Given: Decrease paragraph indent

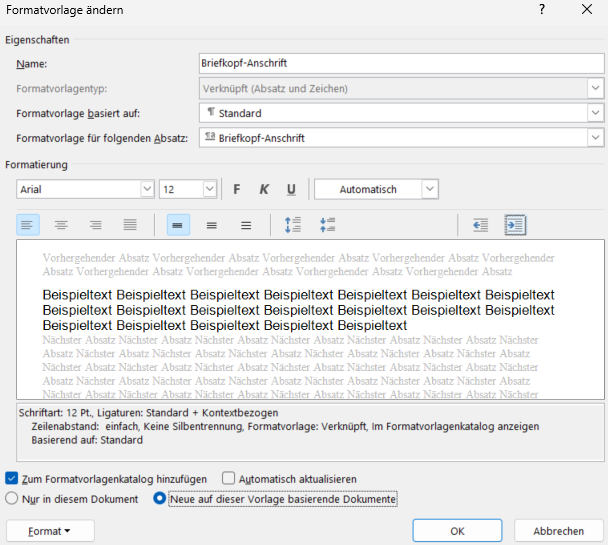Looking at the screenshot, I should (481, 225).
